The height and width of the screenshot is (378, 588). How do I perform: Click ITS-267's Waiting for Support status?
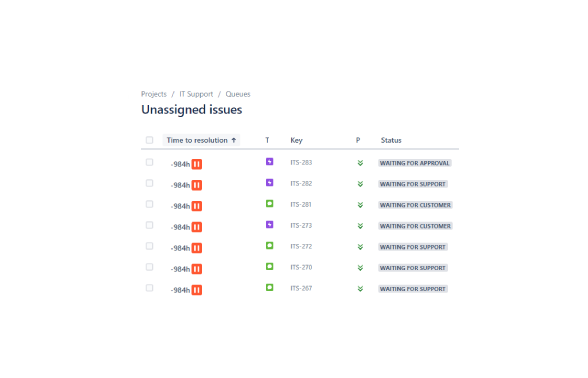(x=413, y=289)
